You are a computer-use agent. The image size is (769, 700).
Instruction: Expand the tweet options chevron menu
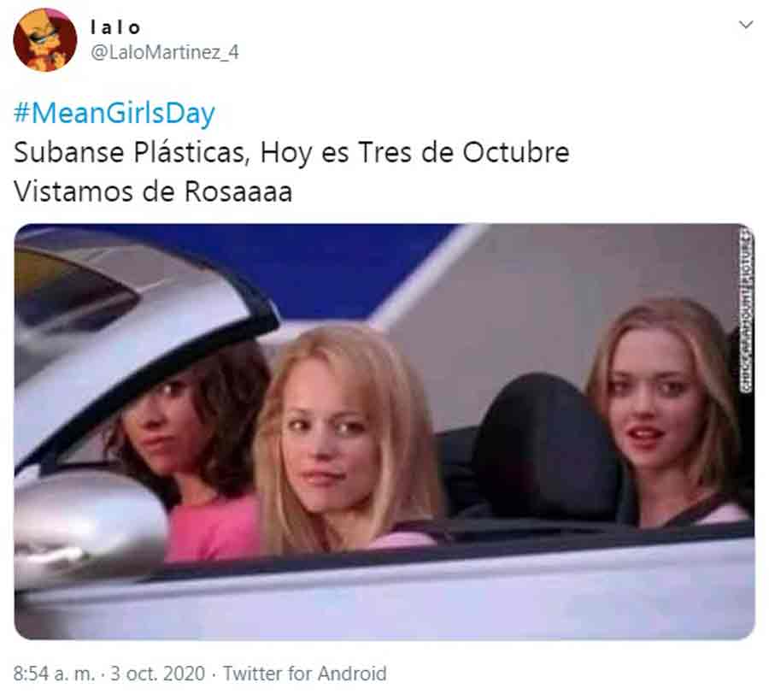tap(746, 25)
